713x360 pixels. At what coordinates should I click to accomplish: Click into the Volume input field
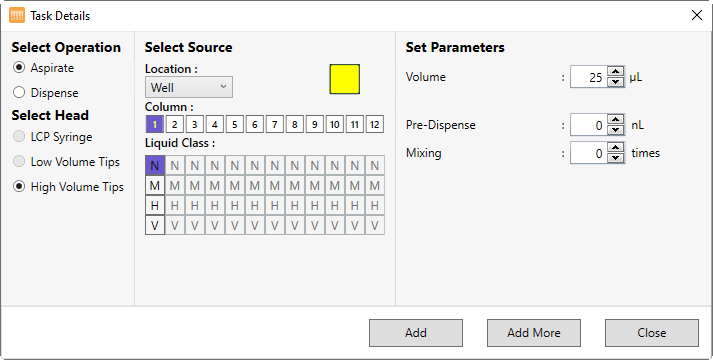(x=589, y=77)
